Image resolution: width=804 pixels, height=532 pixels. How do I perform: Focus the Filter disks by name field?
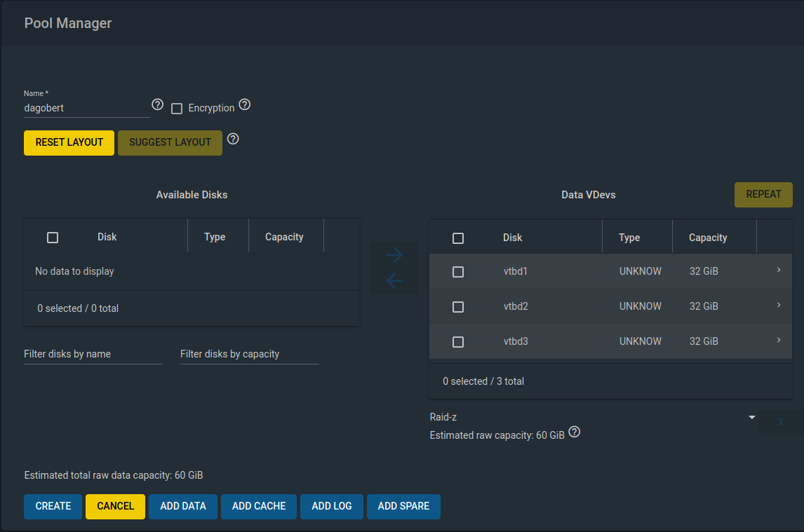point(93,354)
